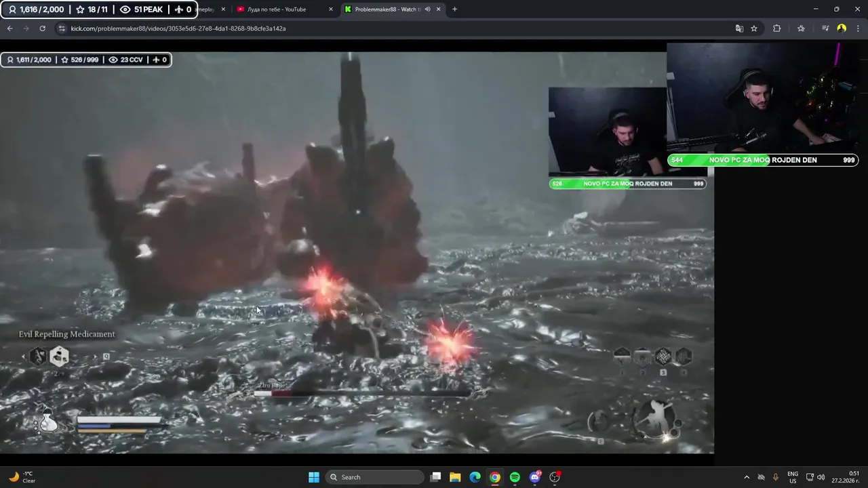Viewport: 868px width, 488px height.
Task: Open Discord from the taskbar
Action: 535,477
